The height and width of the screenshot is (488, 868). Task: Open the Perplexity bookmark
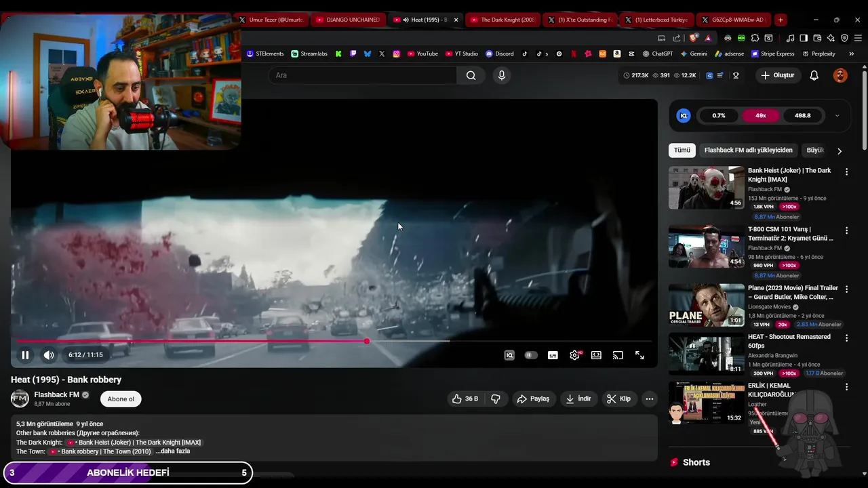click(x=818, y=54)
